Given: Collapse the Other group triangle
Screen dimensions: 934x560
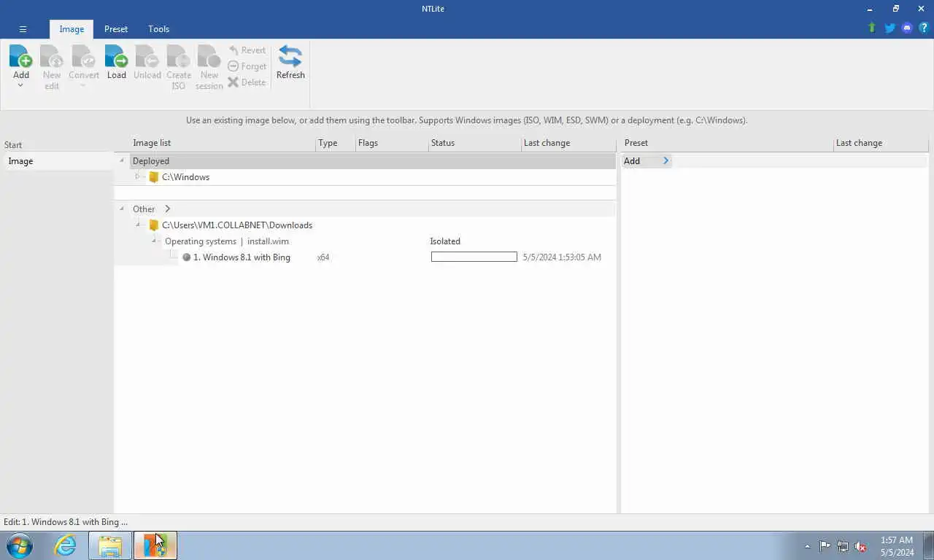Looking at the screenshot, I should (122, 209).
